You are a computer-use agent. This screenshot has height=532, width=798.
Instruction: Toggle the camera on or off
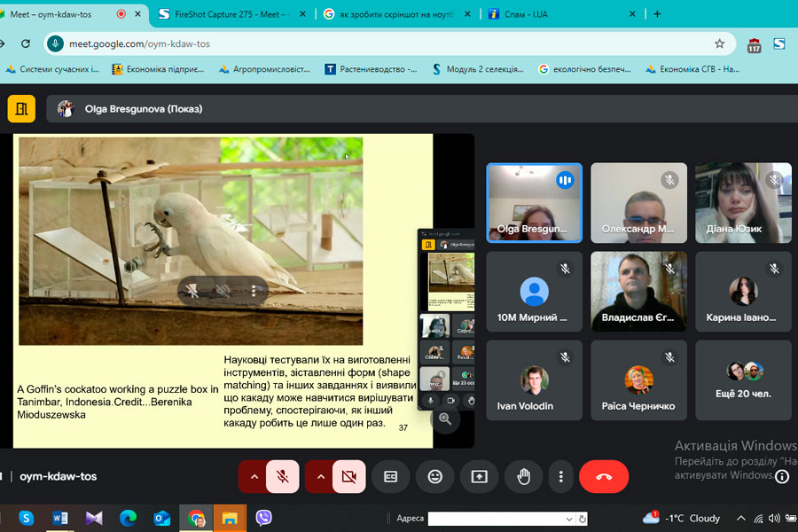point(348,476)
